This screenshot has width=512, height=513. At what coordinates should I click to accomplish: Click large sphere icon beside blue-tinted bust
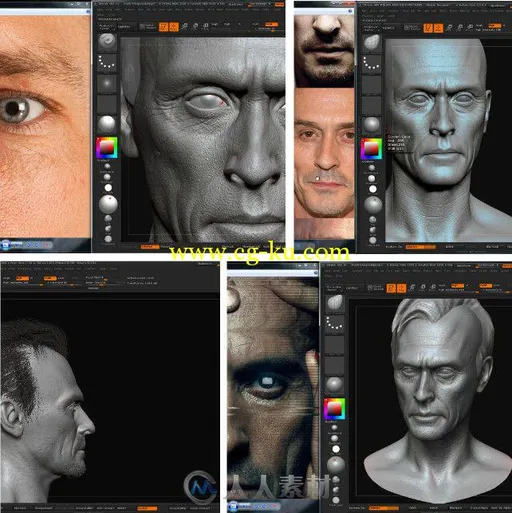[x=373, y=204]
